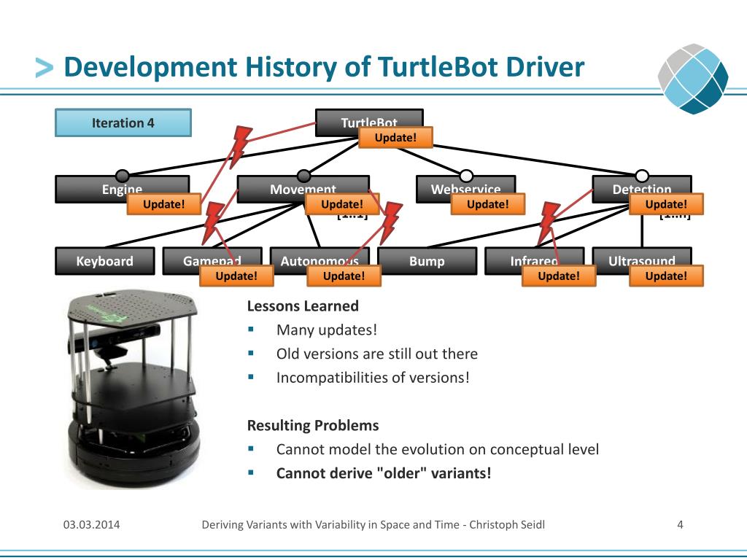747x560 pixels.
Task: Click the Update! tag on Infrared
Action: [559, 276]
